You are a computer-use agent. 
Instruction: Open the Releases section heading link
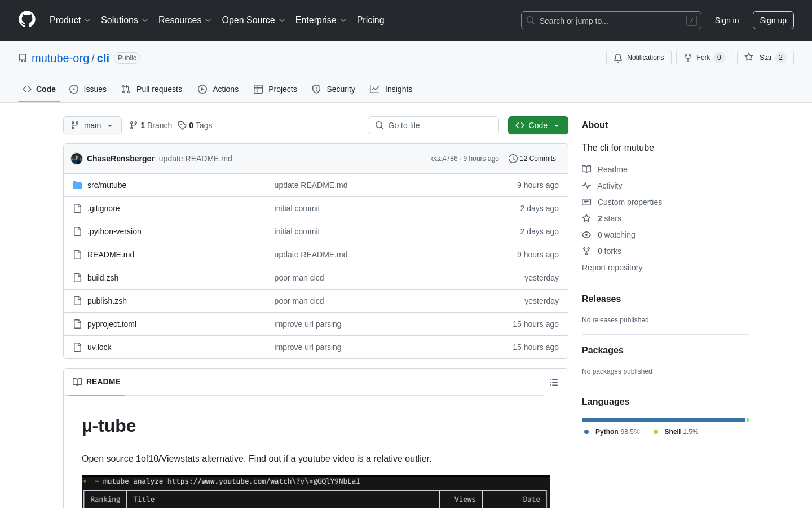(601, 299)
